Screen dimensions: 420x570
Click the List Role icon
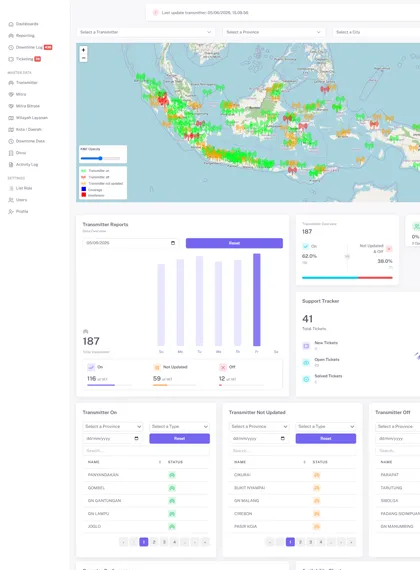(11, 188)
